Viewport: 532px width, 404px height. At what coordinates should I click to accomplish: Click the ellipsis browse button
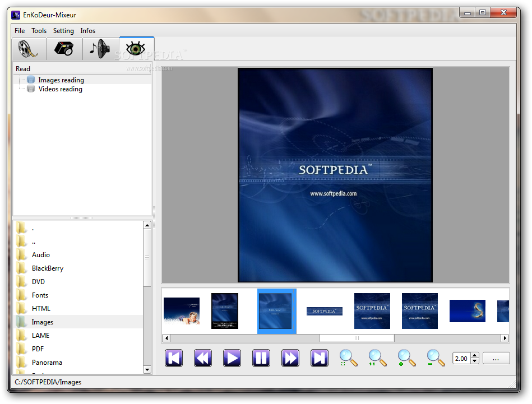pyautogui.click(x=496, y=359)
